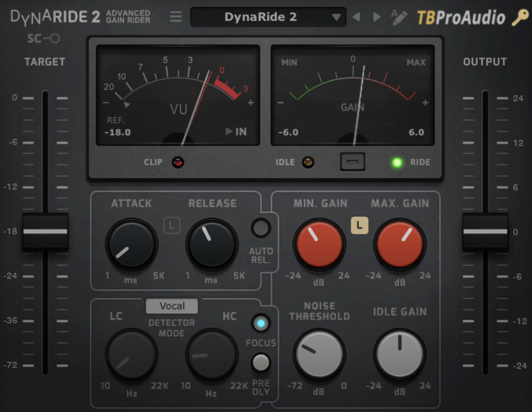This screenshot has width=532, height=412.
Task: Click the LC low cut knob
Action: [131, 354]
